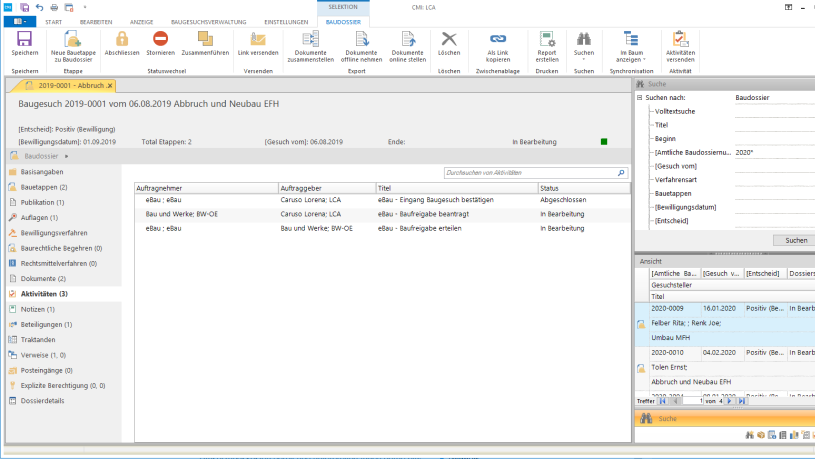Screen dimensions: 815x459
Task: Switch to the Einstellungen ribbon tab
Action: (279, 20)
